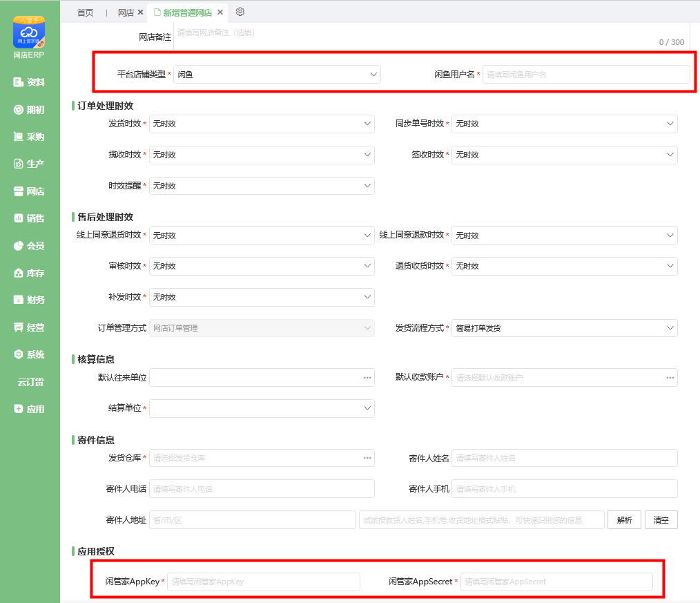Expand the 签收时效 dropdown
Viewport: 700px width, 603px height.
[x=565, y=155]
